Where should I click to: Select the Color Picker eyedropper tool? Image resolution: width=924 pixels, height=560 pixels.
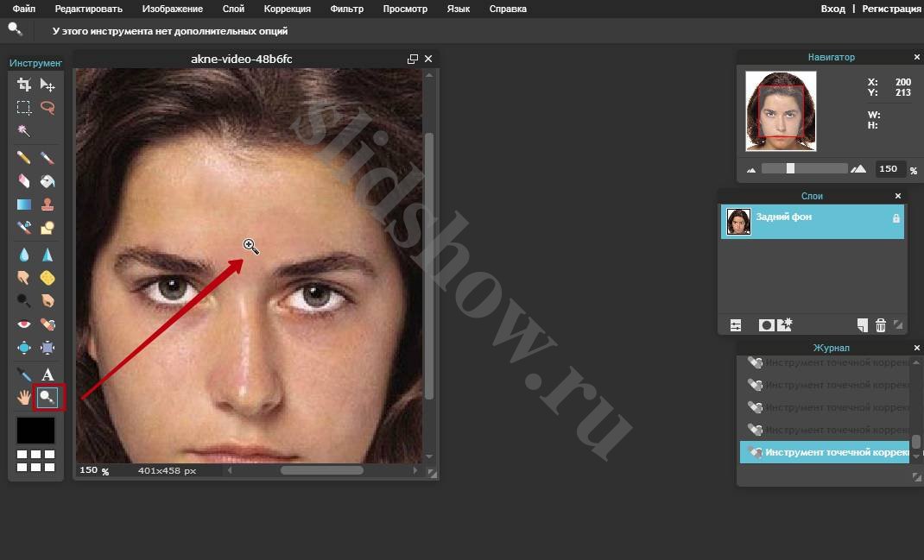(x=23, y=374)
